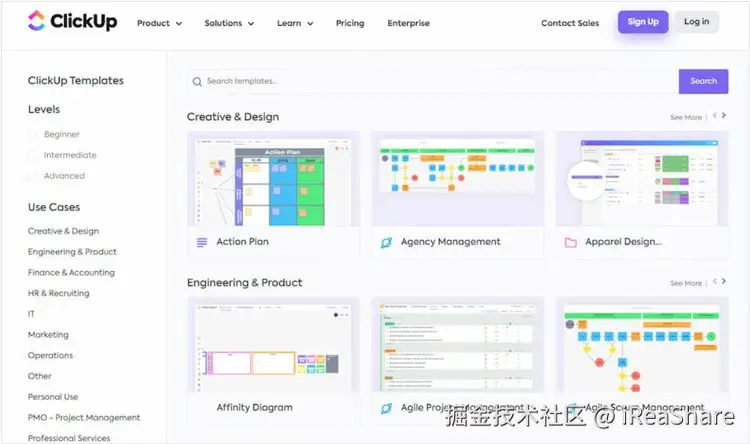This screenshot has height=444, width=750.
Task: Click the Engineering & Product section heading
Action: 244,283
